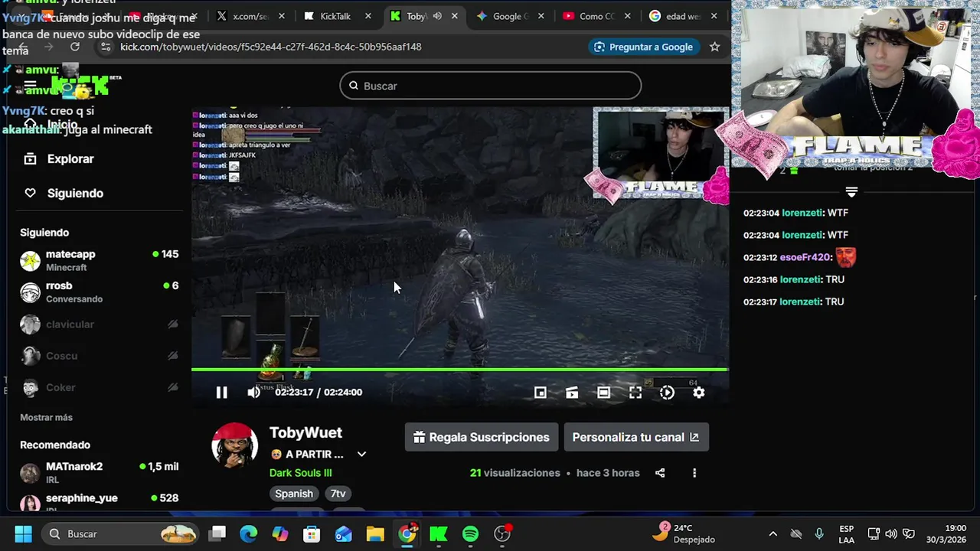Click the share video icon
This screenshot has width=980, height=551.
(x=660, y=473)
